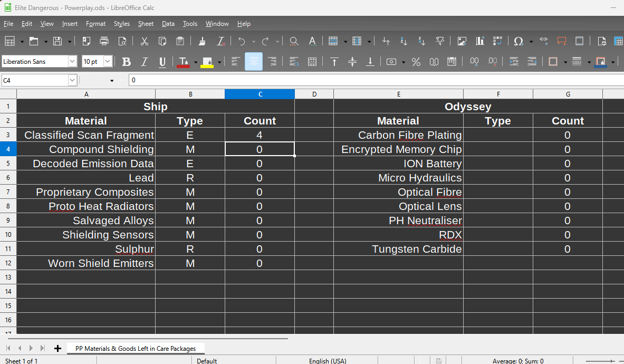Open the 10 pt font size dropdown
The image size is (624, 364).
(108, 61)
